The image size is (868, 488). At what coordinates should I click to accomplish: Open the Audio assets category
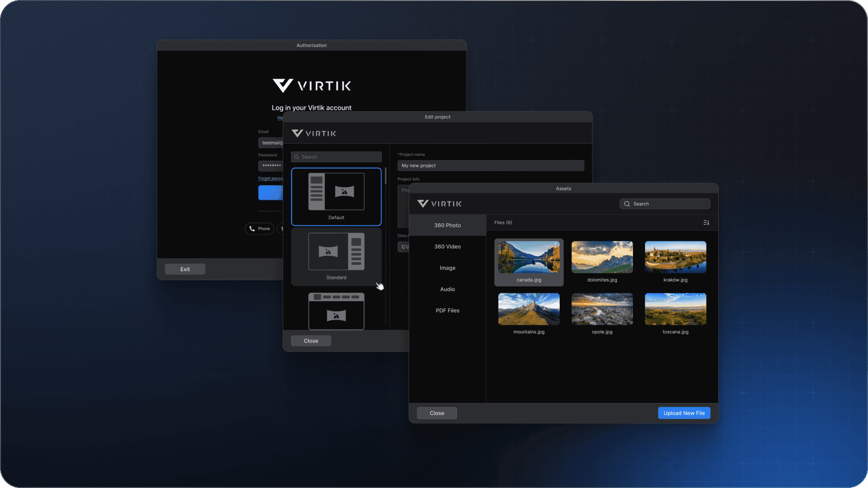coord(447,289)
